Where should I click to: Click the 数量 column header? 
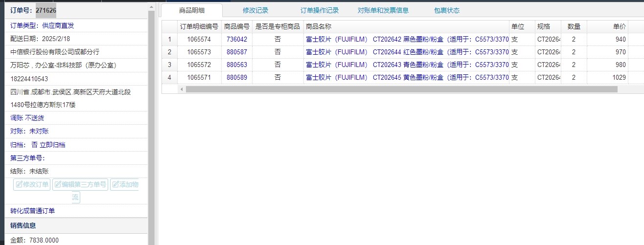click(x=574, y=26)
